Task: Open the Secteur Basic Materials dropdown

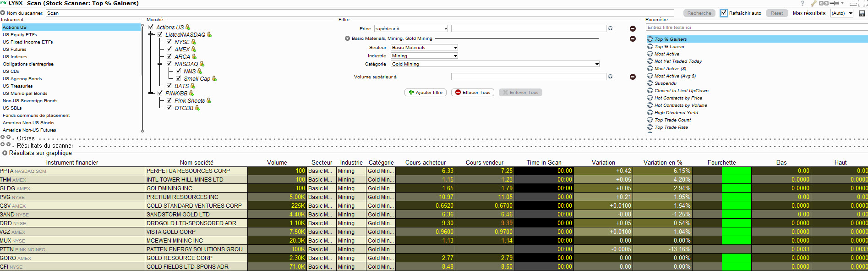Action: [424, 48]
